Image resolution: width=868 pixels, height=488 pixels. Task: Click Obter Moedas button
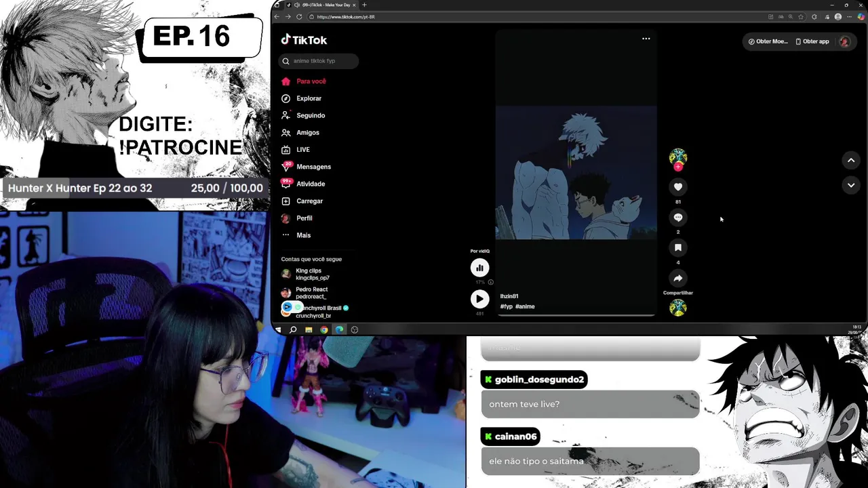click(768, 41)
